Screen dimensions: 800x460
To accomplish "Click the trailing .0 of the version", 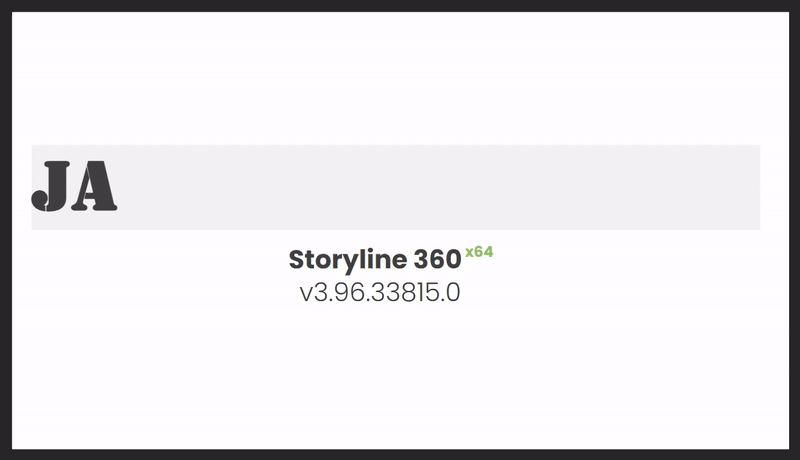I will pyautogui.click(x=452, y=294).
